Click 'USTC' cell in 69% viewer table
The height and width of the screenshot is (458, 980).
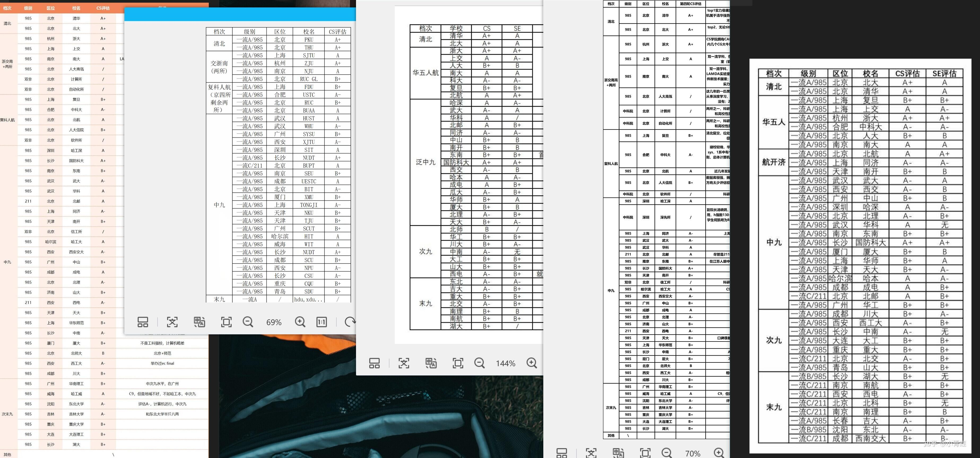[309, 95]
